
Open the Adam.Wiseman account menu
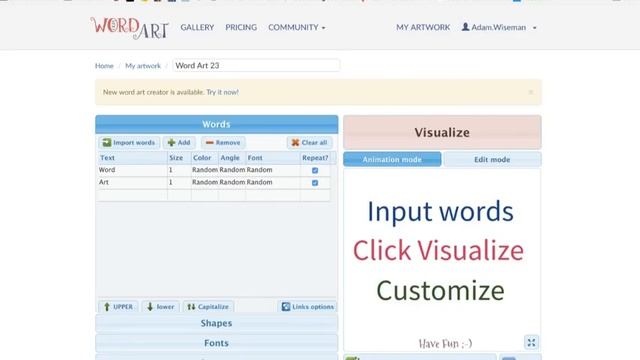[499, 27]
